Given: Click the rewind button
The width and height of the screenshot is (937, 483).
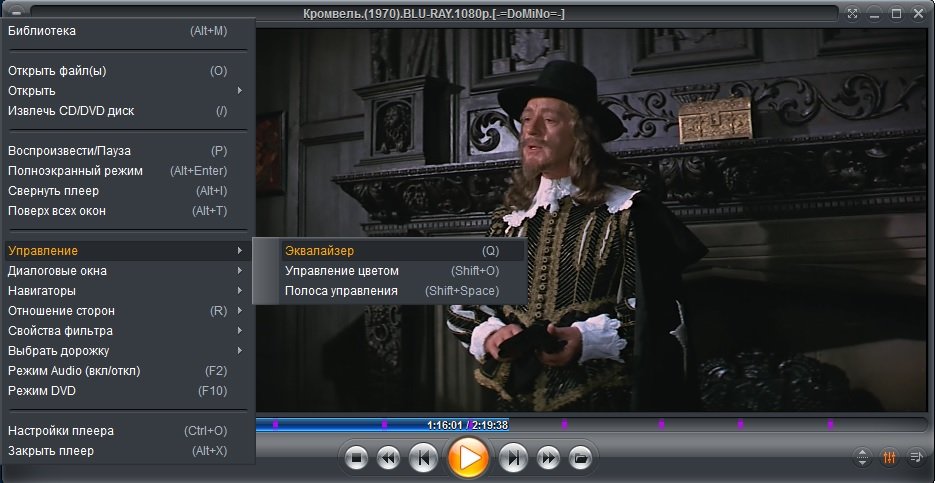Looking at the screenshot, I should (388, 459).
